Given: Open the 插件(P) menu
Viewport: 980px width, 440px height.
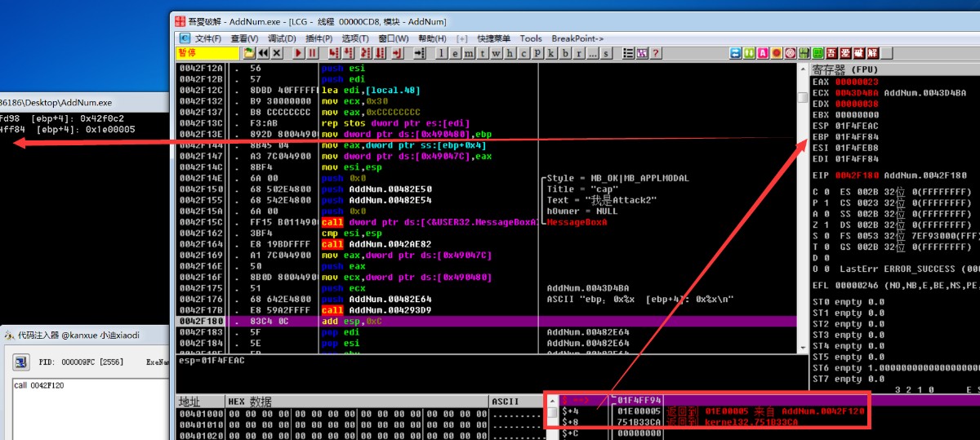Looking at the screenshot, I should [318, 38].
